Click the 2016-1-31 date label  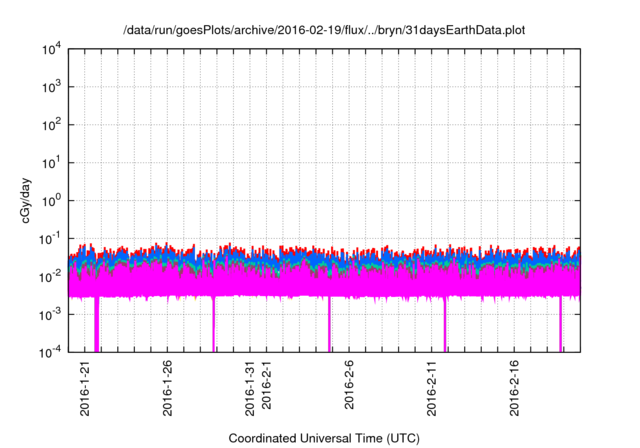click(250, 388)
